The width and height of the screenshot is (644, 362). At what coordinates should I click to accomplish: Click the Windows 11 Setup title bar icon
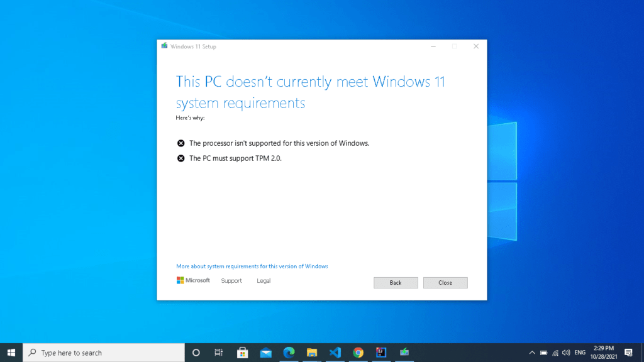[164, 46]
